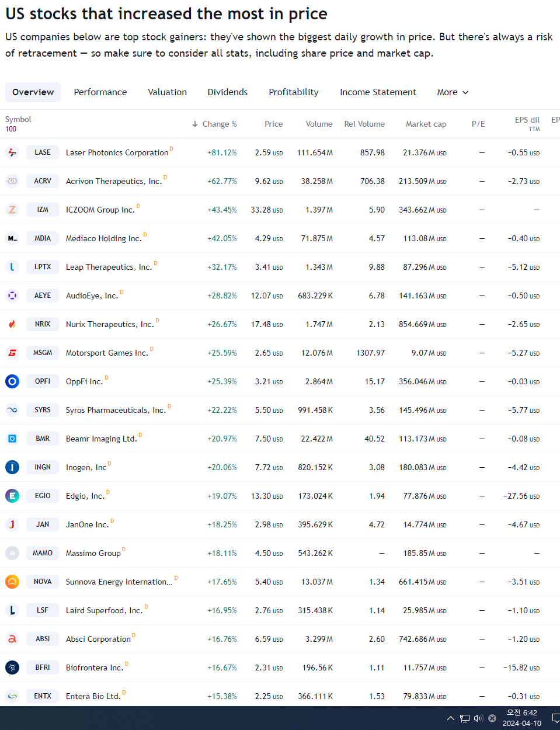Click the Nurix Therapeutics flame logo icon

tap(12, 324)
